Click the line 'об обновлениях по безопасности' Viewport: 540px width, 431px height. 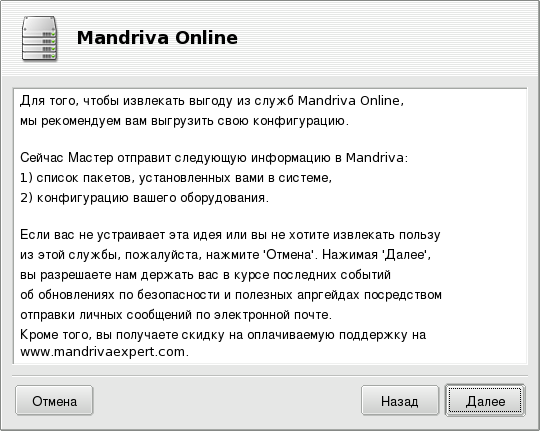click(x=231, y=295)
